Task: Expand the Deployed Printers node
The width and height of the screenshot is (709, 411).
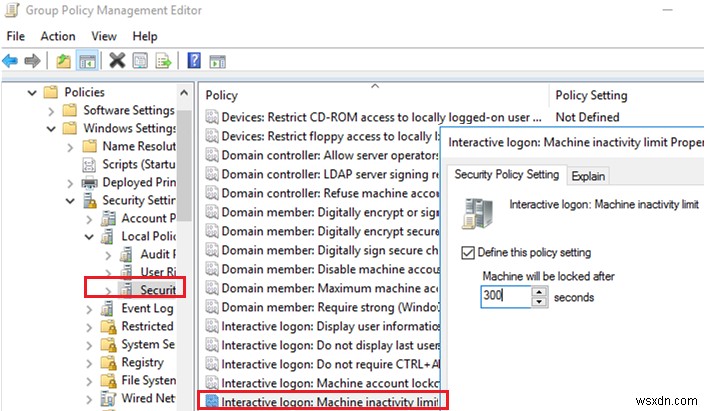Action: tap(70, 183)
